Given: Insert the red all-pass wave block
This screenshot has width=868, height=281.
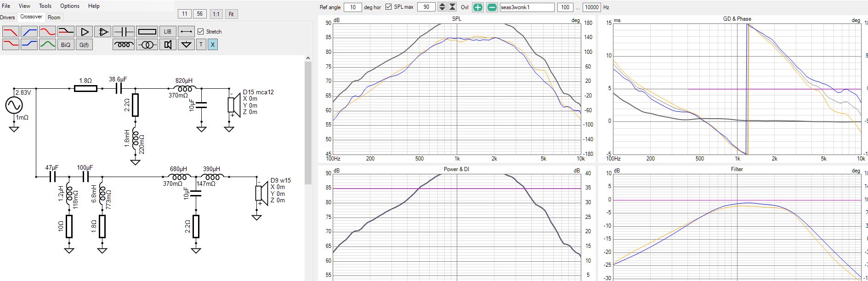Looking at the screenshot, I should tap(47, 32).
